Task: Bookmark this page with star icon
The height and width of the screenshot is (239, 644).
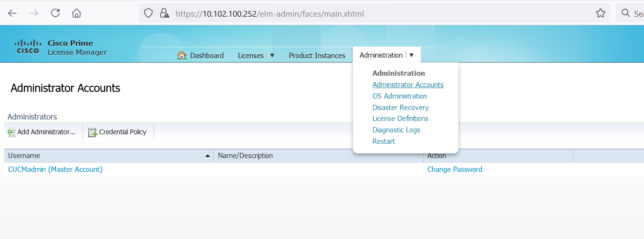Action: [601, 13]
